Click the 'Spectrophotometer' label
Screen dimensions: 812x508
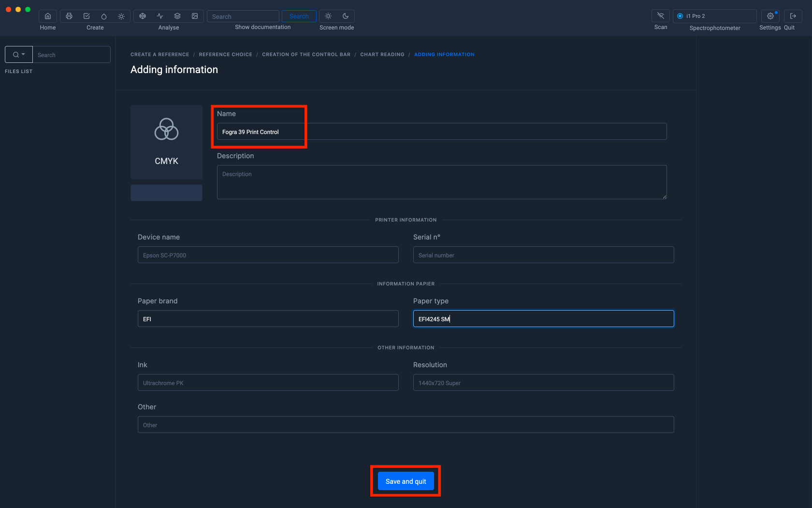tap(715, 28)
